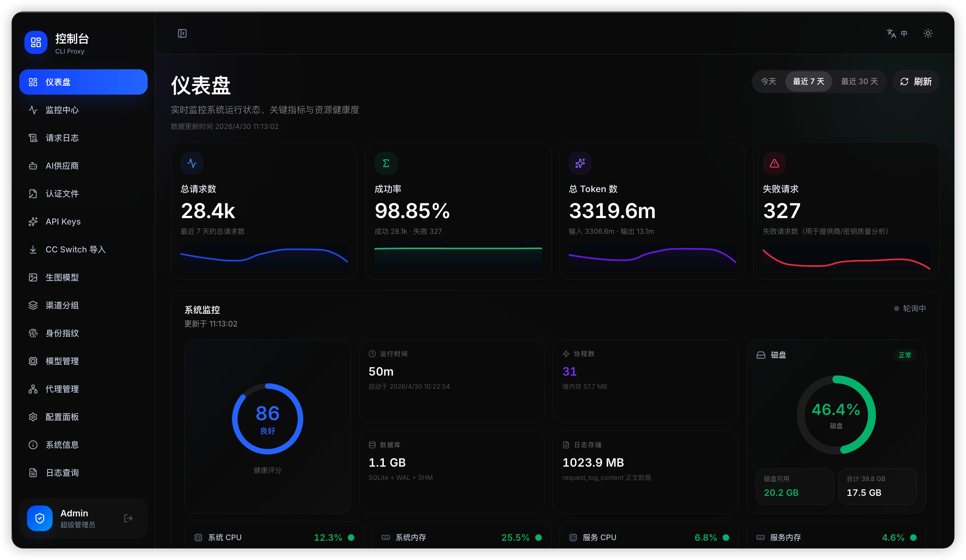Click the CC Switch 导入 download icon

(33, 249)
